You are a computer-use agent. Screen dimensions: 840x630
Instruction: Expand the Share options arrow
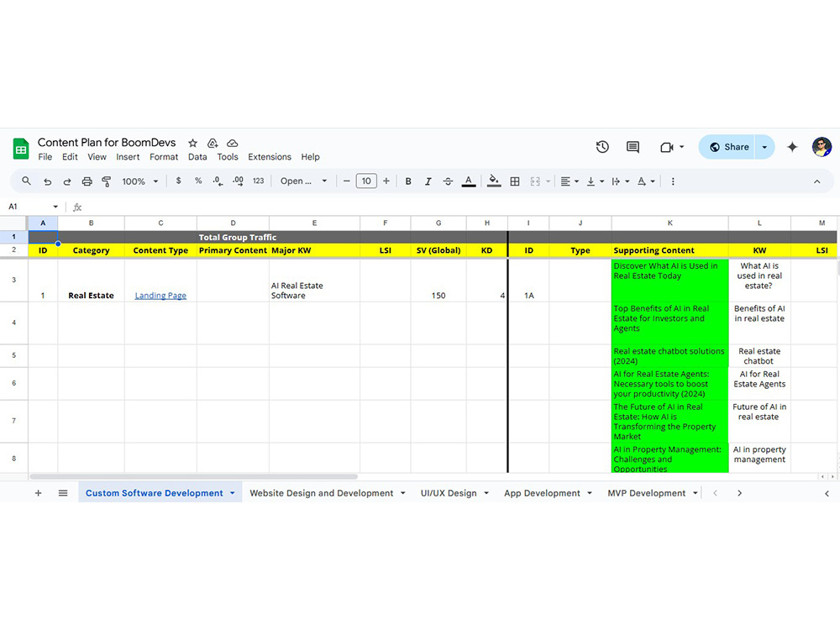[x=764, y=147]
